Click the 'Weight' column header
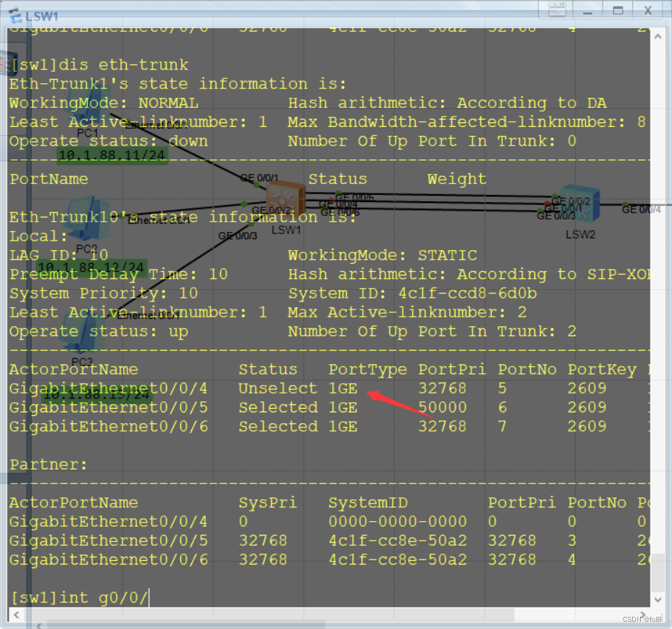This screenshot has width=672, height=629. coord(457,179)
